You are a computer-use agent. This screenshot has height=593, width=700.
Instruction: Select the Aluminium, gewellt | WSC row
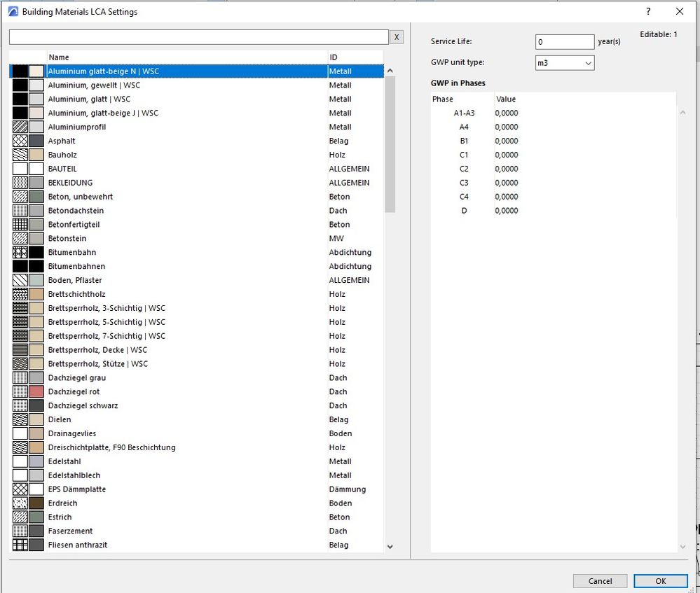pos(196,85)
